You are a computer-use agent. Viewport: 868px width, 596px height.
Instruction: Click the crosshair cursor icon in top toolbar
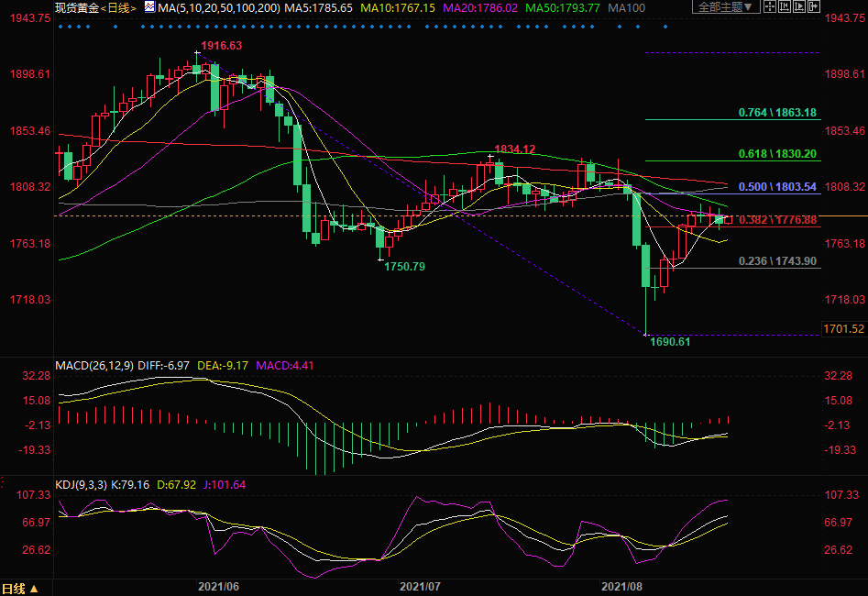[x=770, y=7]
